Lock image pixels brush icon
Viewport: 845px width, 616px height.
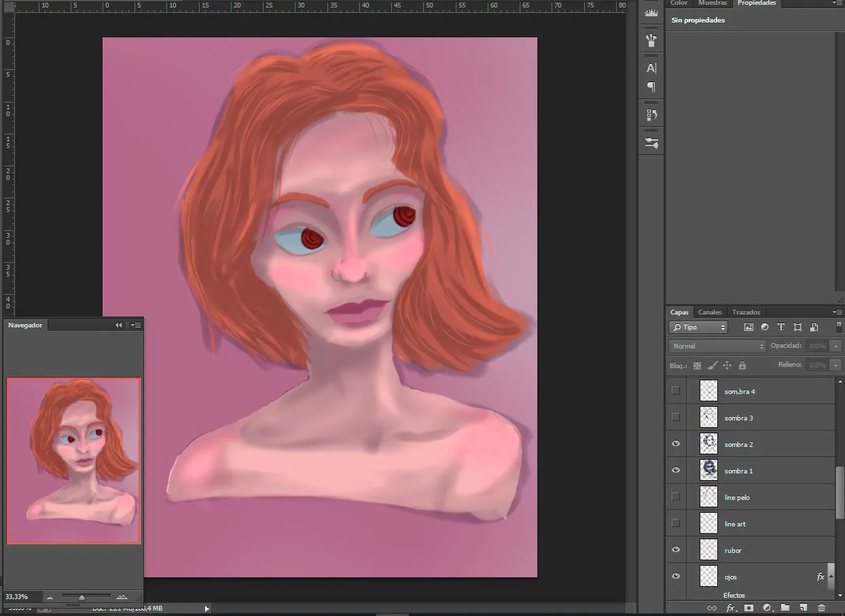click(x=712, y=365)
